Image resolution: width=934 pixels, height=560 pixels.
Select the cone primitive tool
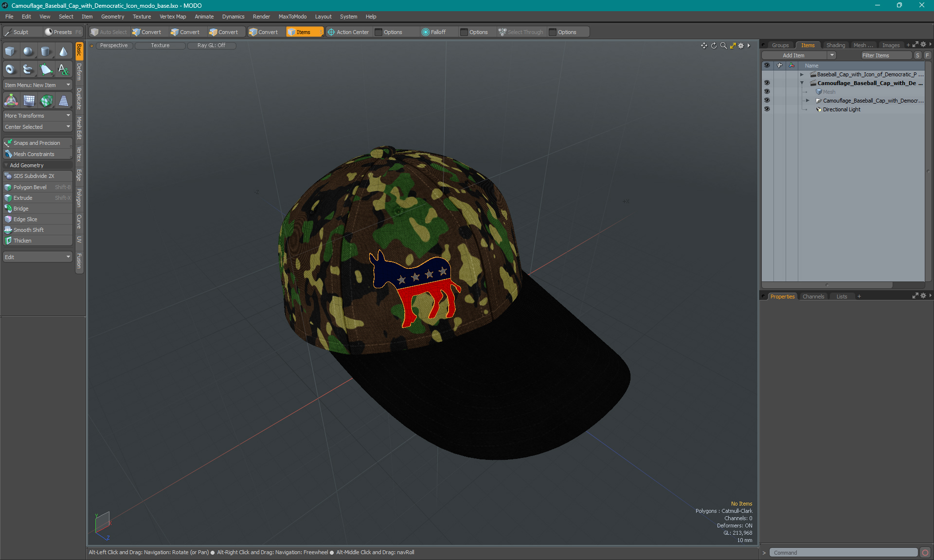(x=63, y=52)
